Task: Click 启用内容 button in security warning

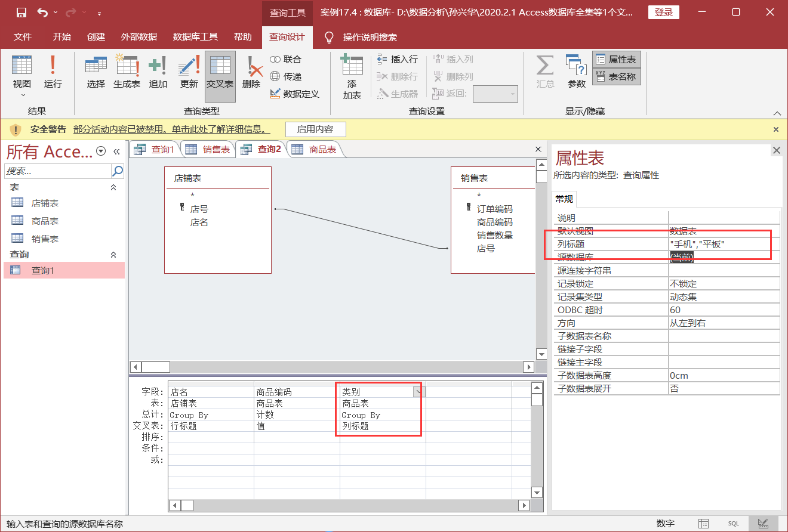Action: (x=315, y=129)
